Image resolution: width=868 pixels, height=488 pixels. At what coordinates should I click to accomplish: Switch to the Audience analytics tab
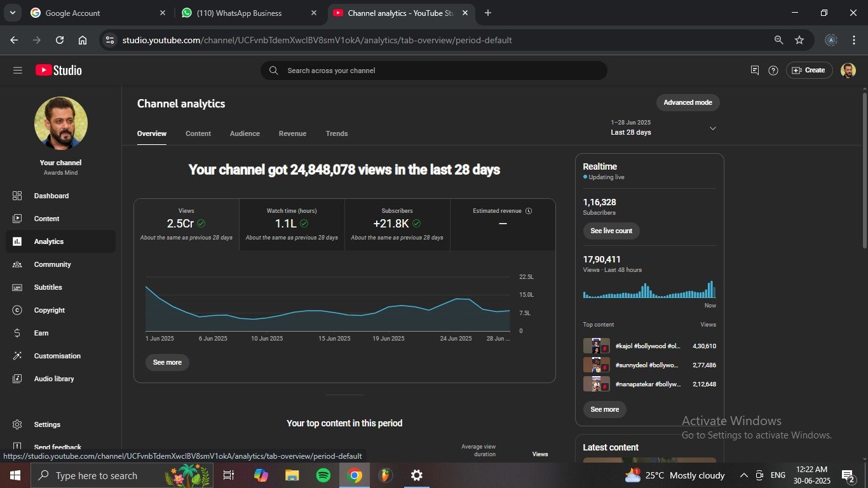(x=245, y=133)
